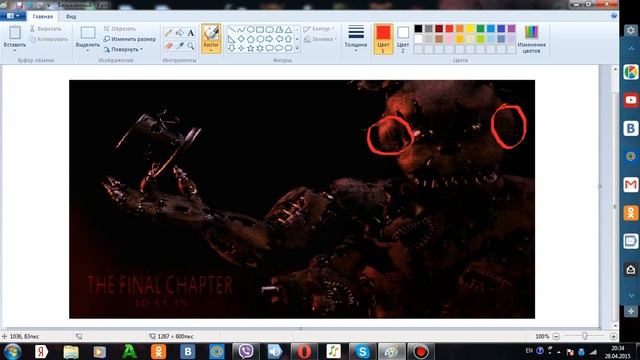The width and height of the screenshot is (640, 360).
Task: Switch to the Главная (Home) tab
Action: pyautogui.click(x=43, y=16)
